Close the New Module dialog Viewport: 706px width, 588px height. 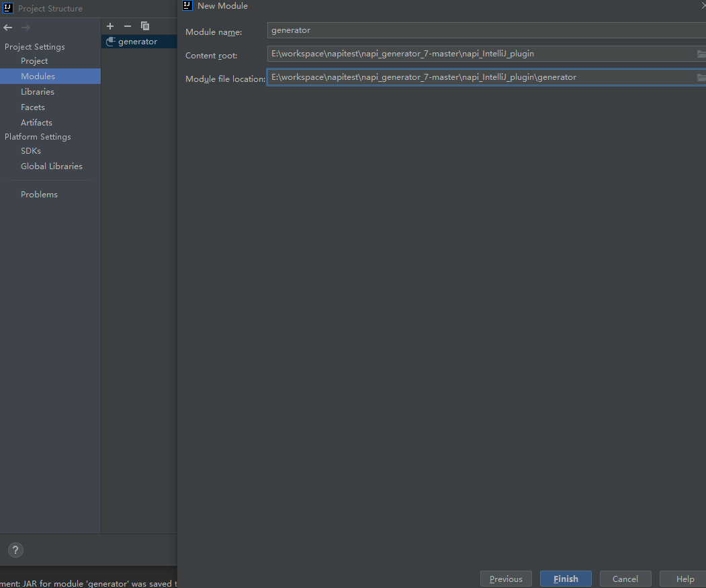(703, 5)
